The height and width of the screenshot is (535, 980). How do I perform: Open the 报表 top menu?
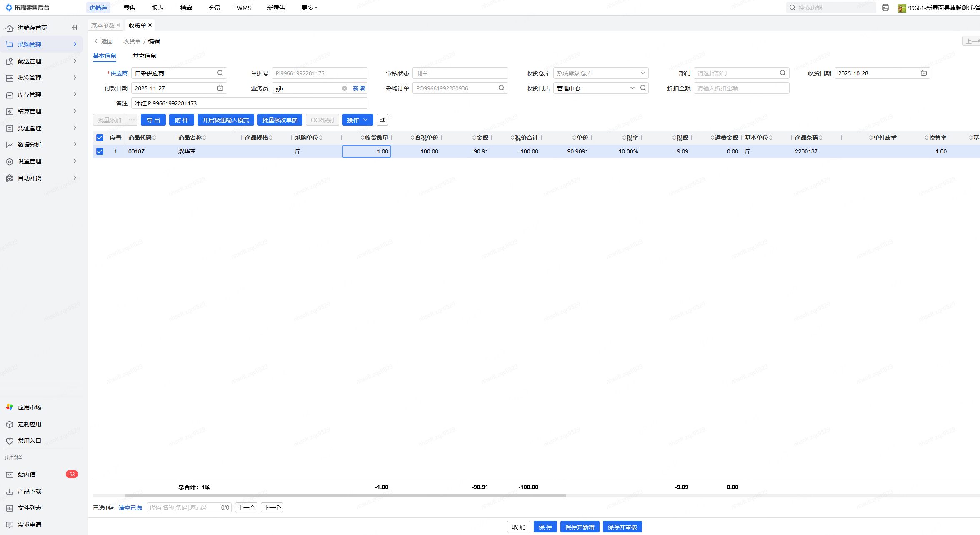157,8
